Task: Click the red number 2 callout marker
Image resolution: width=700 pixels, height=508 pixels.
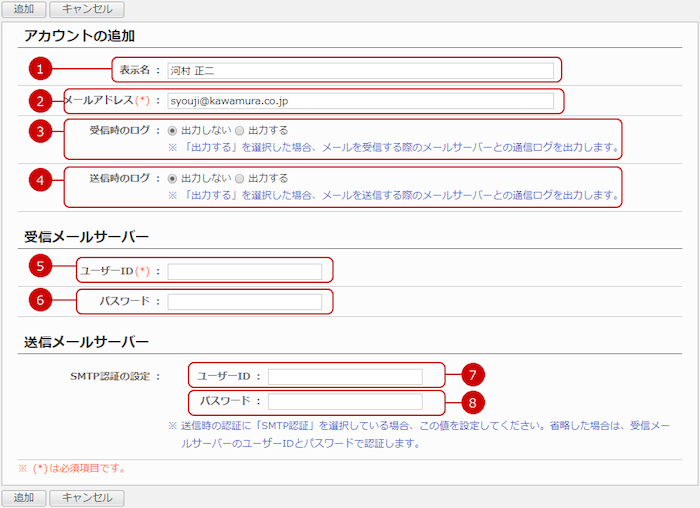Action: pyautogui.click(x=40, y=101)
